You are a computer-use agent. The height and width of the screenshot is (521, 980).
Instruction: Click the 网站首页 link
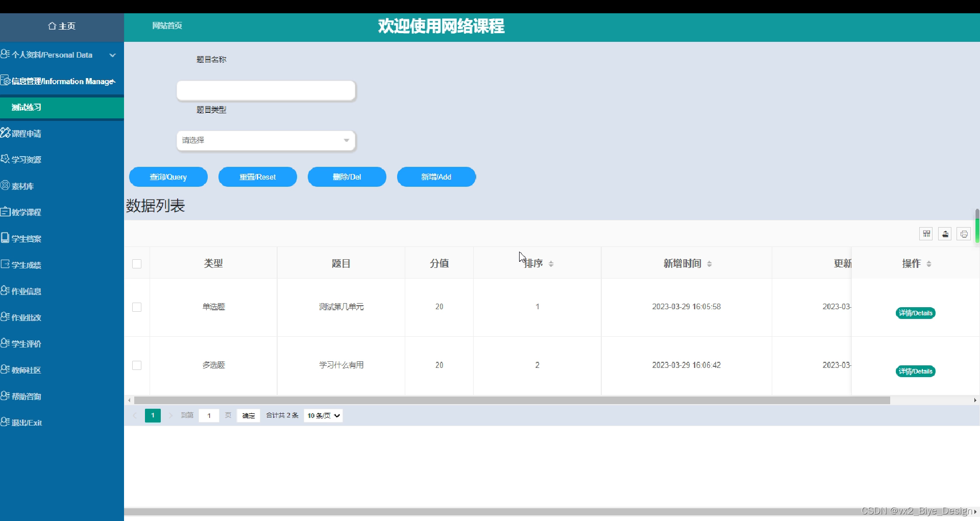pyautogui.click(x=167, y=26)
